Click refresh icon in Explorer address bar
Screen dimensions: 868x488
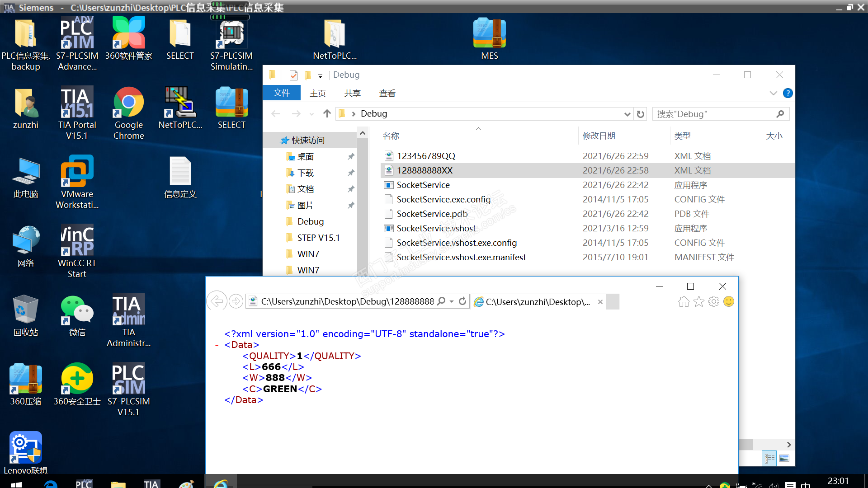[641, 114]
